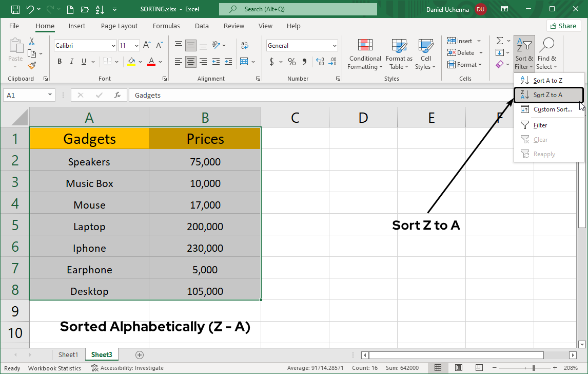Click the Search box in title bar
The height and width of the screenshot is (374, 588).
click(298, 9)
